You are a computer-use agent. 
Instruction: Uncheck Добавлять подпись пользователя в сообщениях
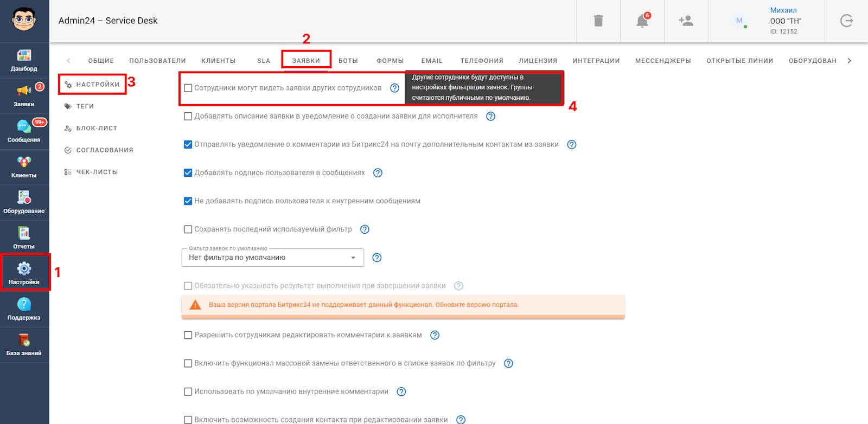click(x=188, y=172)
